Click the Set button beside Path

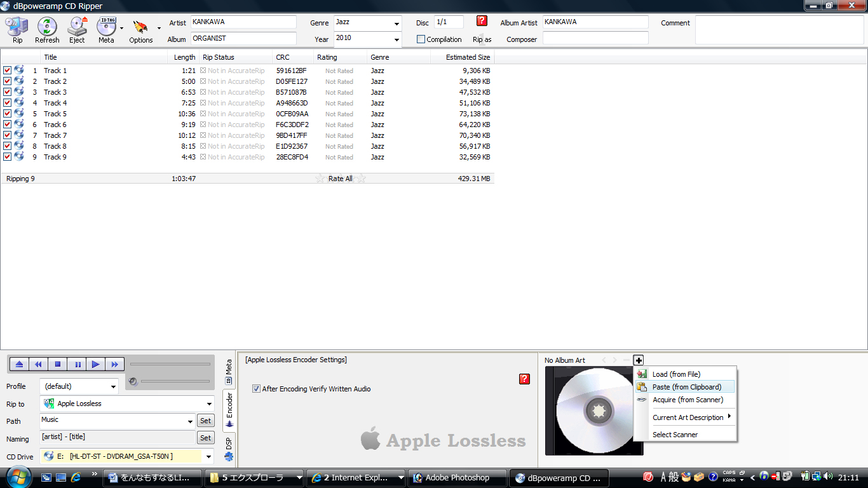click(x=205, y=421)
